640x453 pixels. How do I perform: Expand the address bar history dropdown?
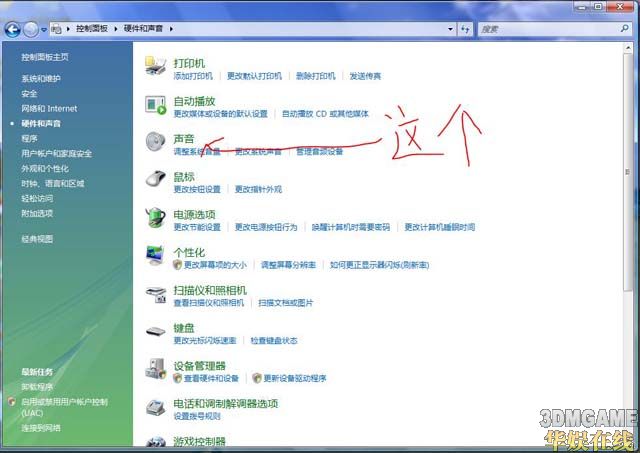(x=450, y=29)
